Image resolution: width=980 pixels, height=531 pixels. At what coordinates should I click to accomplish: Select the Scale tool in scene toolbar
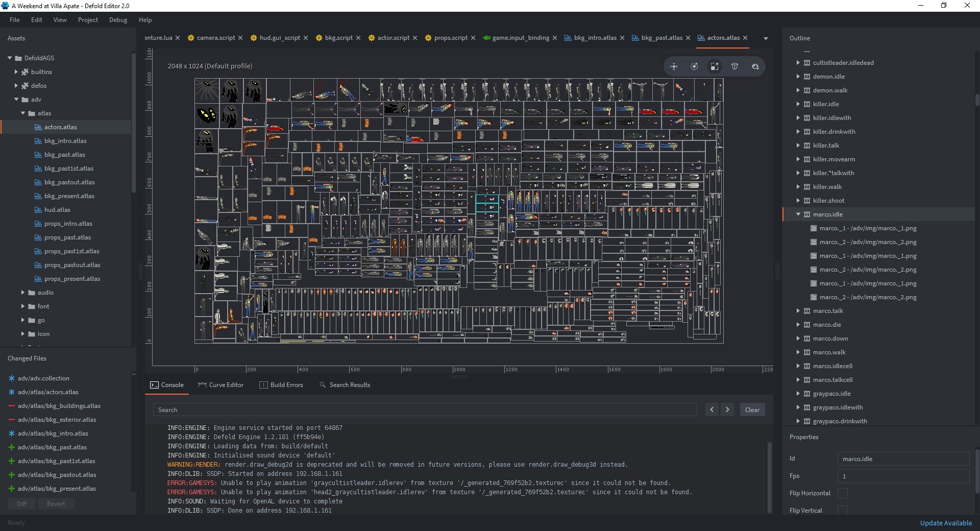click(x=715, y=66)
